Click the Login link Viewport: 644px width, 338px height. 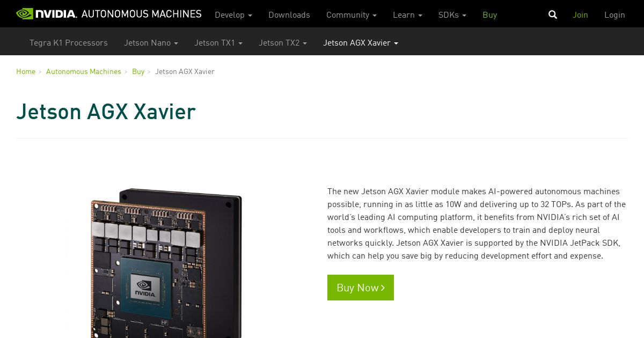(x=614, y=14)
